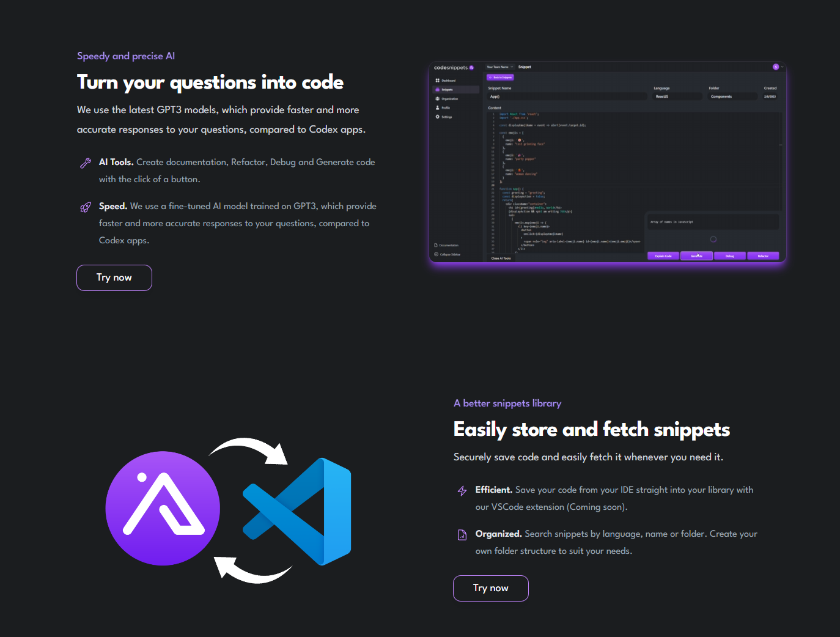The image size is (840, 637).
Task: Click the Try now button under Organized feature
Action: click(491, 588)
